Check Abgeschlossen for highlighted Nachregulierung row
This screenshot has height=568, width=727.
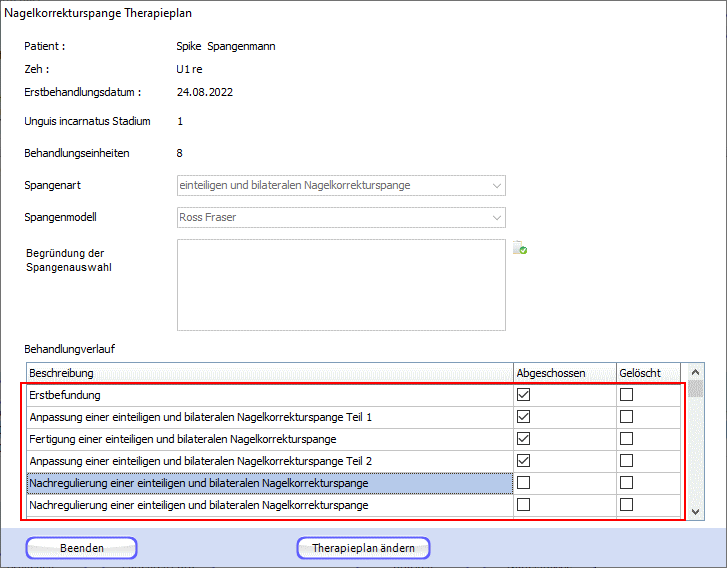pos(523,483)
